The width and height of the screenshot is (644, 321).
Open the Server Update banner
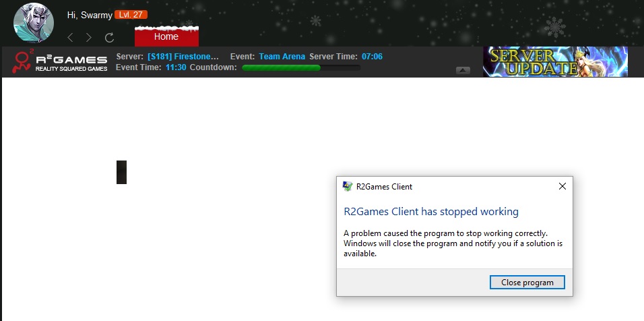coord(555,61)
